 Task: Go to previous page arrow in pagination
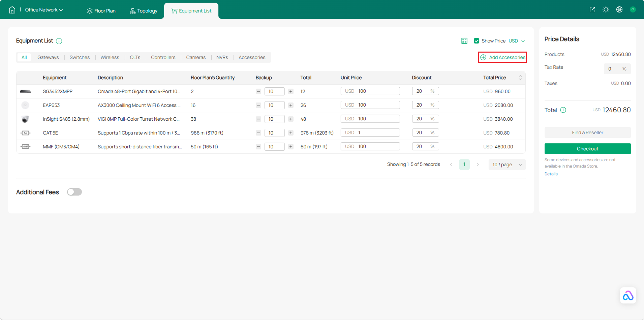point(451,165)
